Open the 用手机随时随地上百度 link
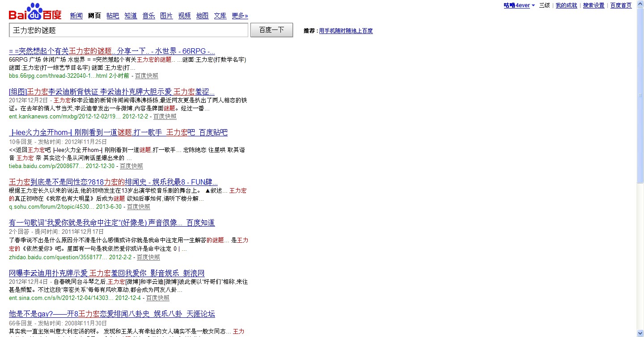Viewport: 644px width, 337px height. tap(346, 31)
